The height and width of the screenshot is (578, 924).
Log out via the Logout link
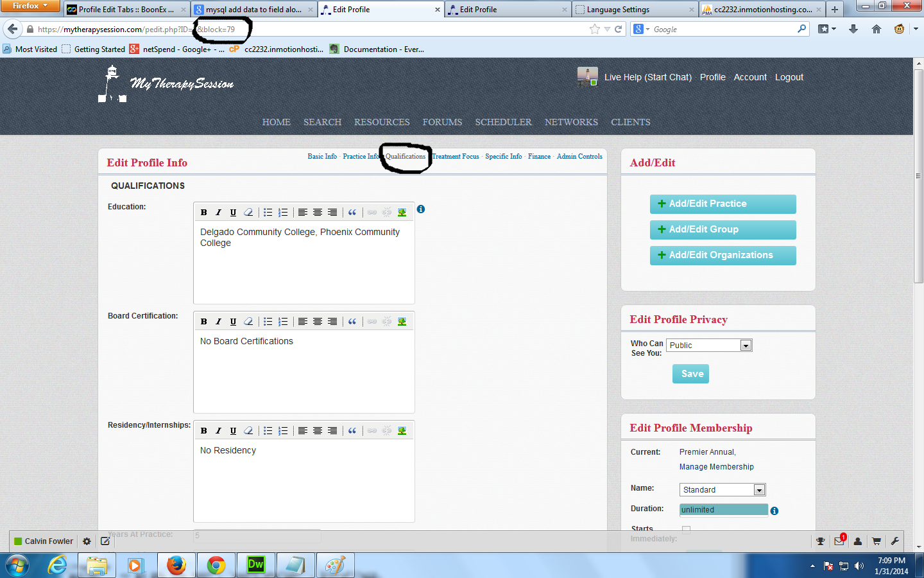[789, 77]
